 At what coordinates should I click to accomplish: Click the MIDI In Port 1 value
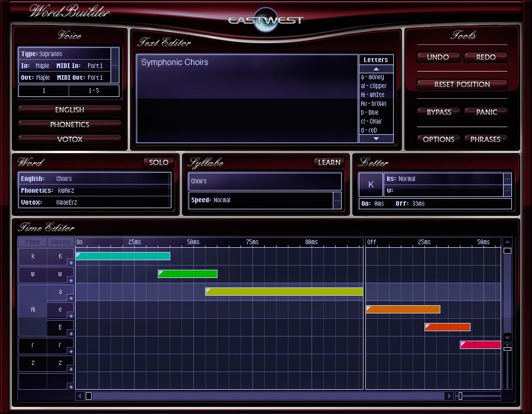tap(95, 66)
